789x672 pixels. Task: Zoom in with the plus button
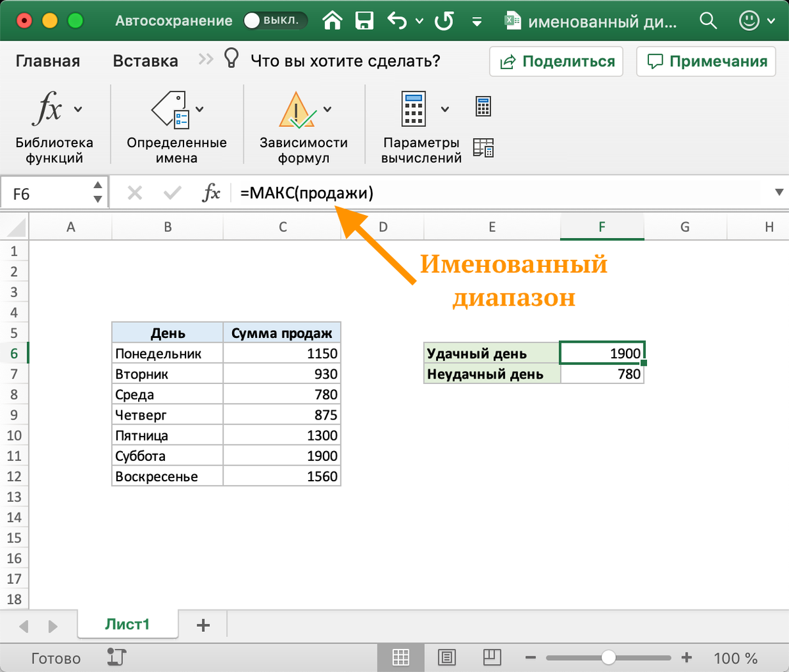point(686,658)
